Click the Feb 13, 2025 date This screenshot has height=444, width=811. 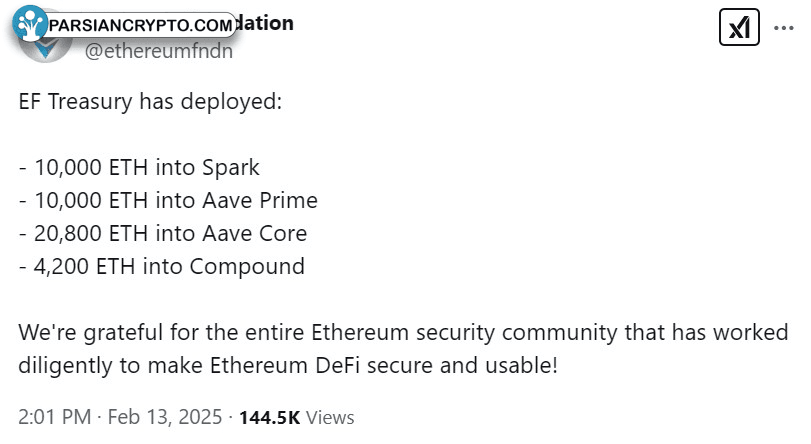click(x=164, y=417)
